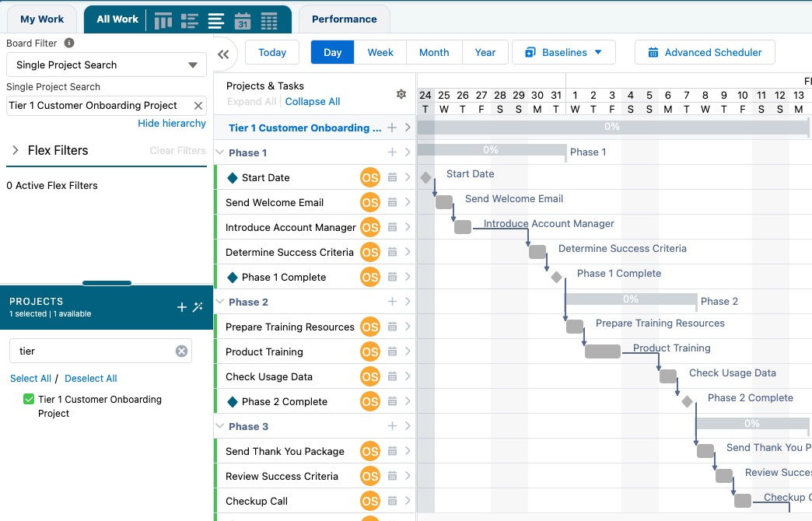Clear the 'tier' search field
The width and height of the screenshot is (812, 521).
181,351
